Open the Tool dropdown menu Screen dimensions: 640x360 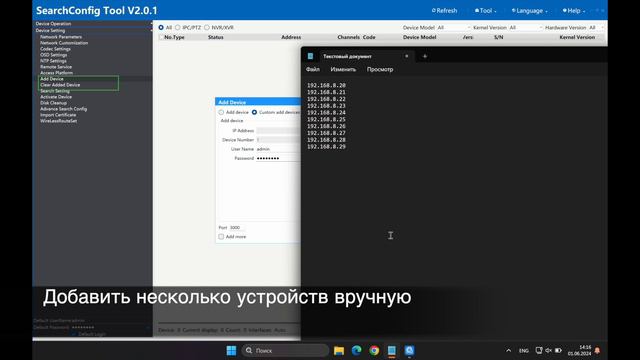coord(485,11)
